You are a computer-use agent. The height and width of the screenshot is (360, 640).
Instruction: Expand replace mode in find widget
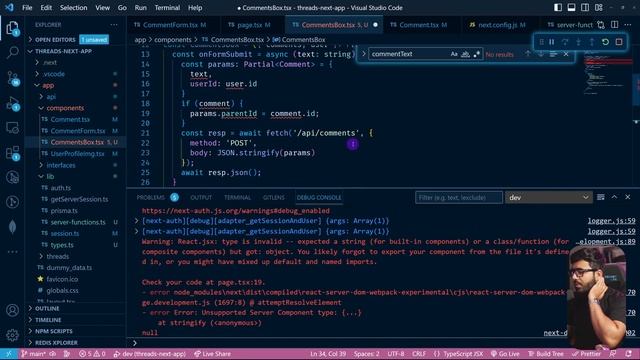tap(363, 54)
